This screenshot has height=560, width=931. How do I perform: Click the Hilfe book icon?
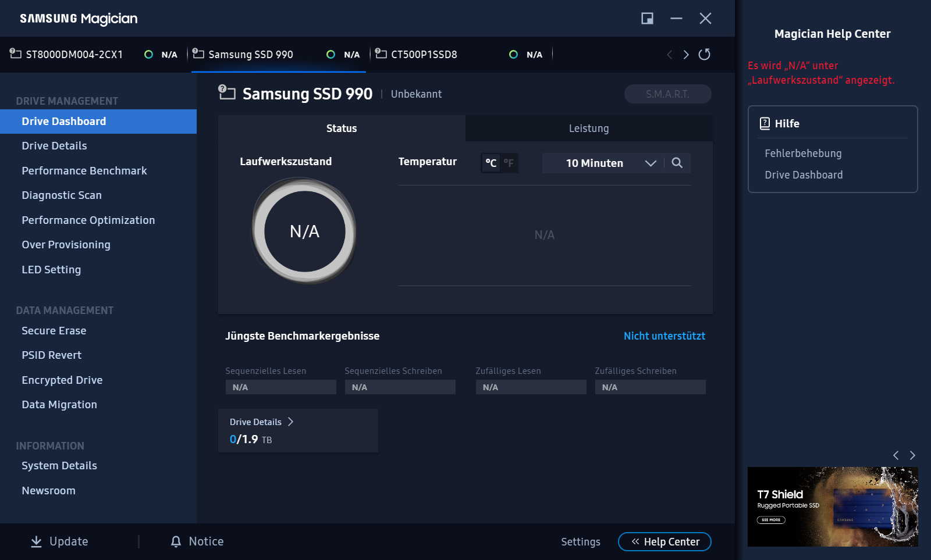[765, 123]
